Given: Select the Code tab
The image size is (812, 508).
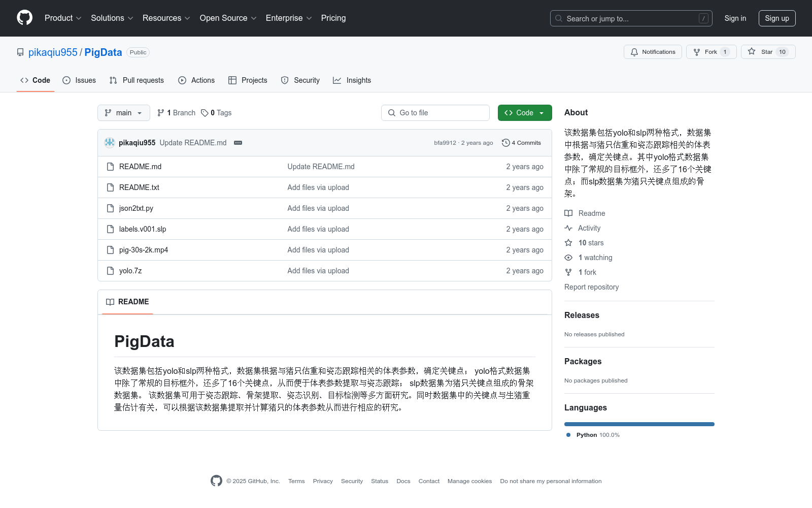Looking at the screenshot, I should (35, 80).
